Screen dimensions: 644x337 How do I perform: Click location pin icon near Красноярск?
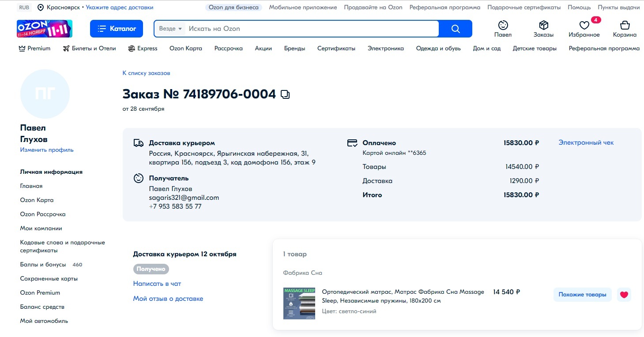41,7
